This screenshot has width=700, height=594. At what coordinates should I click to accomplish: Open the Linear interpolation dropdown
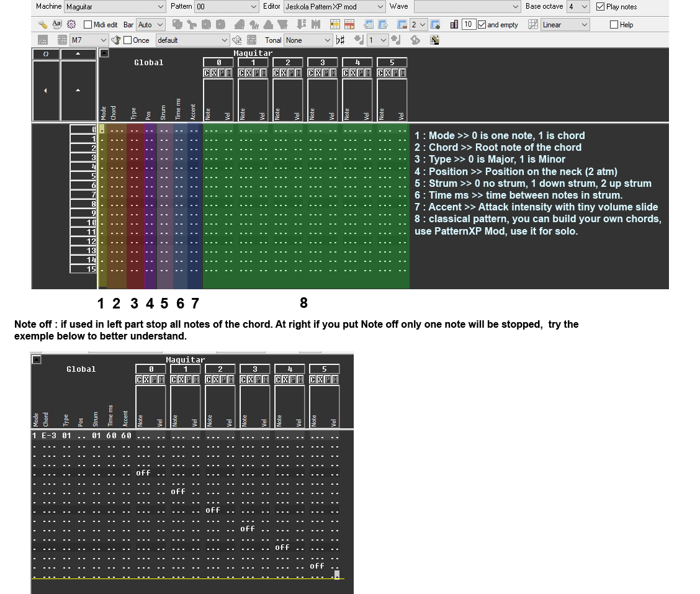coord(565,25)
